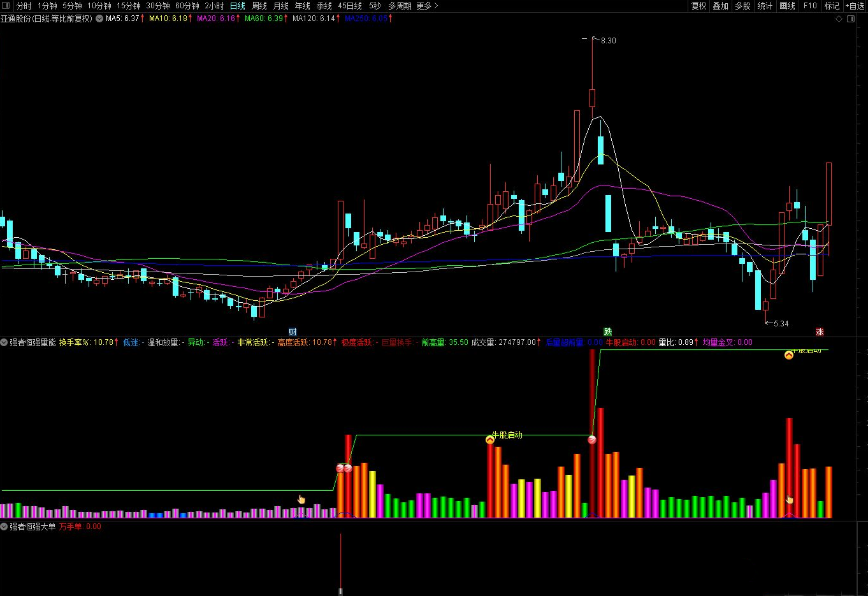The height and width of the screenshot is (596, 868).
Task: Expand the 强者恒强量能 indicator menu arrow
Action: (x=4, y=342)
